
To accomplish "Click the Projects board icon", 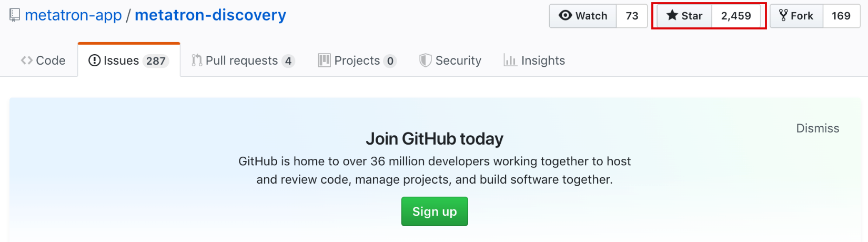I will tap(324, 60).
